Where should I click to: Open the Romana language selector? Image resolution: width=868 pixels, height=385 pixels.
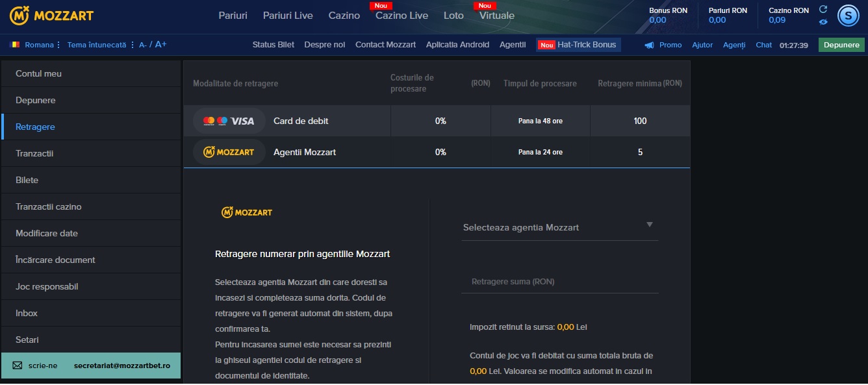pyautogui.click(x=43, y=45)
